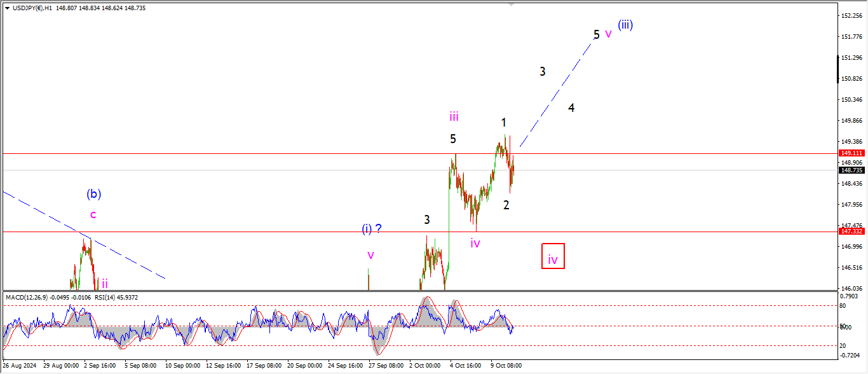Select the blue '(iii)' wave label
The image size is (868, 374).
625,25
